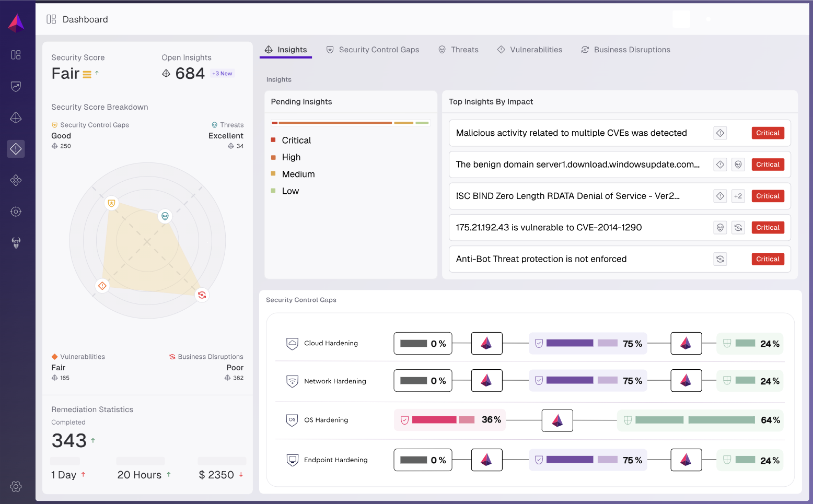Click the shield trend icon in the sidebar
813x504 pixels.
(x=16, y=86)
